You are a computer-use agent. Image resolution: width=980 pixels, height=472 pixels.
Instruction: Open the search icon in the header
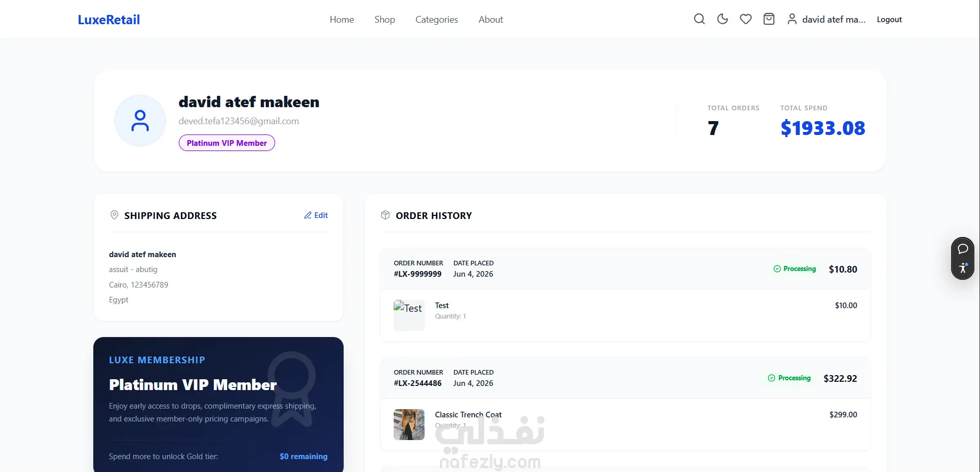699,19
